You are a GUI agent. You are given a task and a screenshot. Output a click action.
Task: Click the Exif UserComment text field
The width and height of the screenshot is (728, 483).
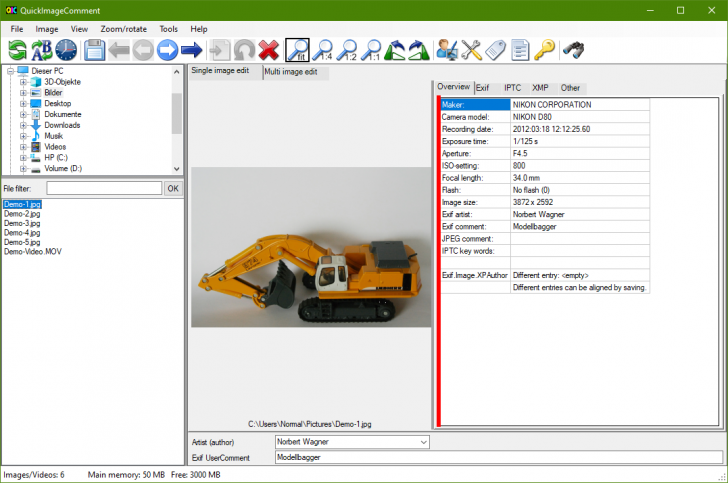point(499,457)
